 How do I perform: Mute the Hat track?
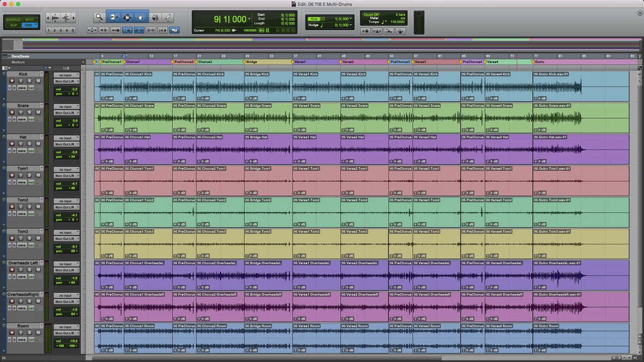pos(38,144)
